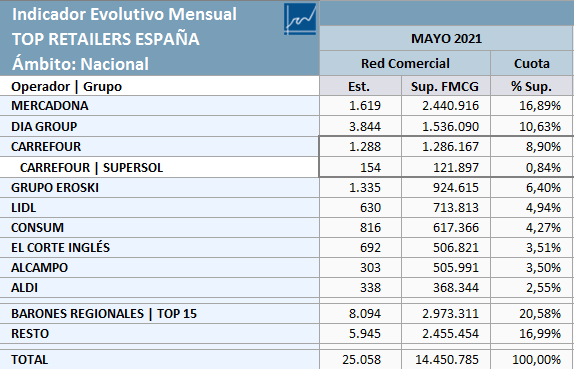Select BARONES REGIONALES | TOP 15 row
The width and height of the screenshot is (574, 369).
pos(286,313)
